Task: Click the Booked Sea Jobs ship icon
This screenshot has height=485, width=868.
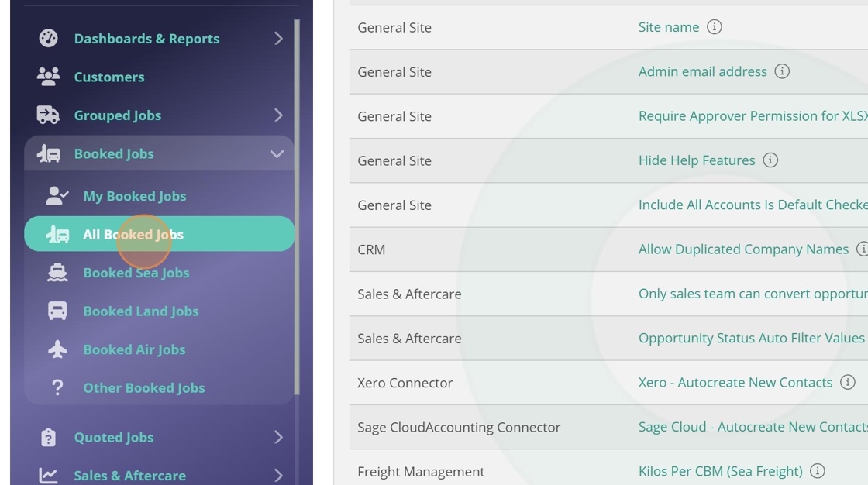Action: (57, 273)
